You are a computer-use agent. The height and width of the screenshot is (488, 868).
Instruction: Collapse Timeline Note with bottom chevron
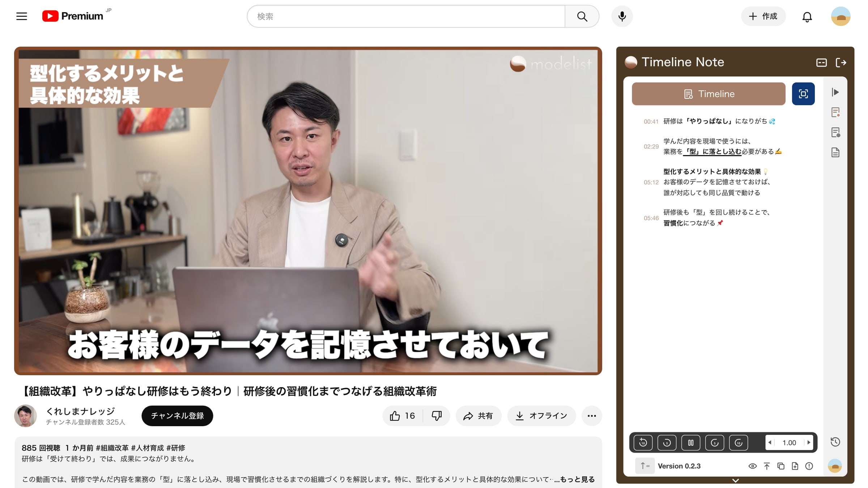click(x=735, y=480)
